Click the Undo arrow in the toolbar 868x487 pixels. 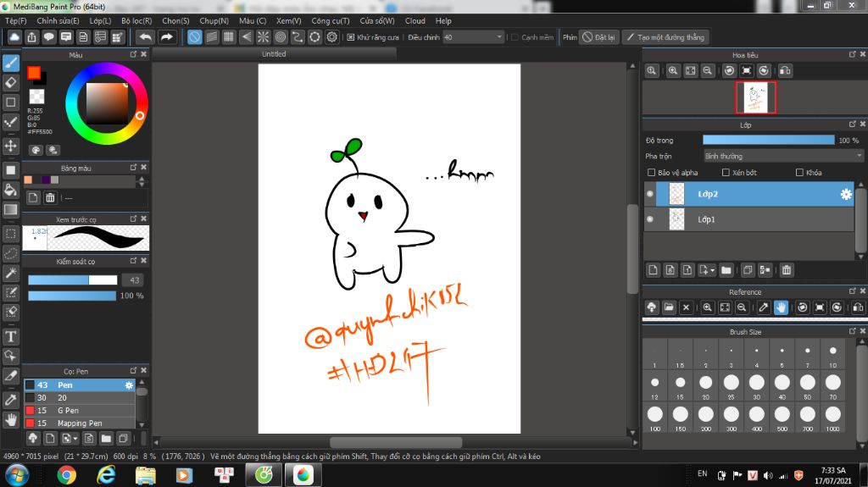coord(145,37)
